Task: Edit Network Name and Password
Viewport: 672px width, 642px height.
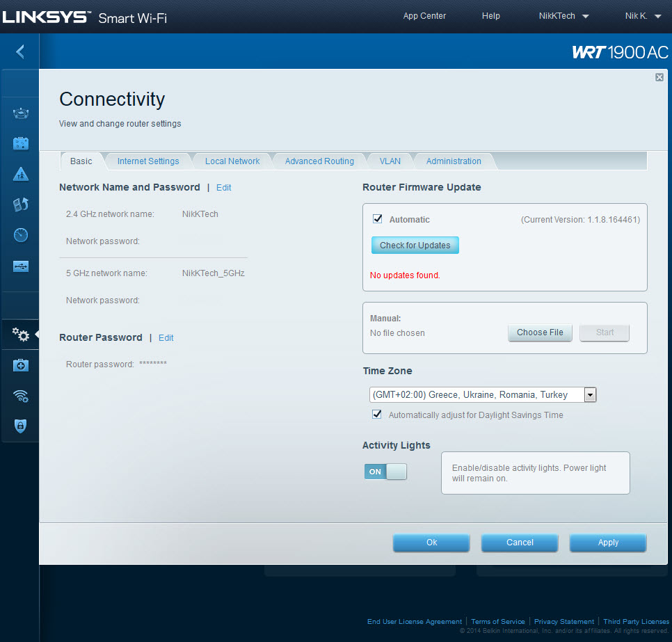Action: point(223,188)
